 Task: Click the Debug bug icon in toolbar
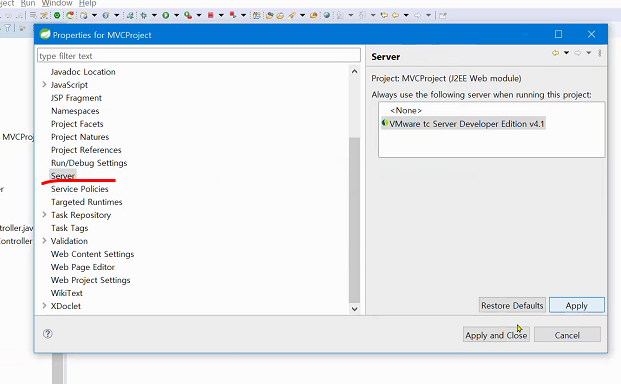143,15
